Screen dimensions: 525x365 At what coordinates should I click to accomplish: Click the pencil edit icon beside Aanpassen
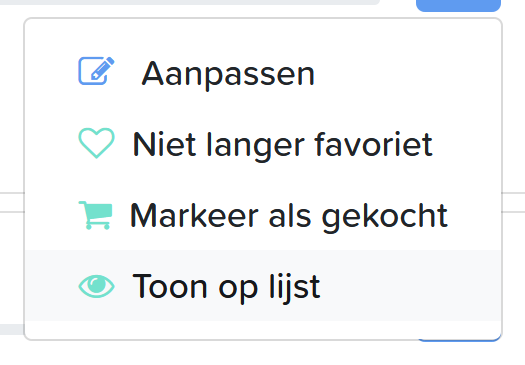[x=96, y=71]
